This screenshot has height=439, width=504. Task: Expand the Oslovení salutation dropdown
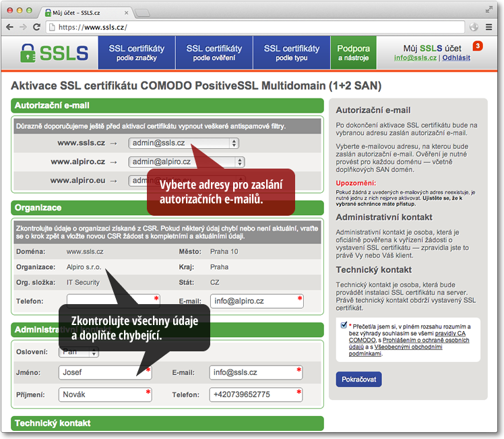click(79, 352)
